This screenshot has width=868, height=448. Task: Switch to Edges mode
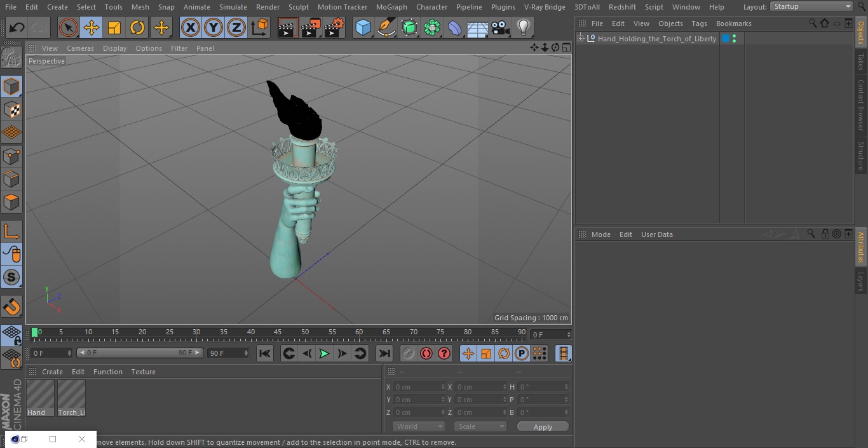[x=11, y=179]
